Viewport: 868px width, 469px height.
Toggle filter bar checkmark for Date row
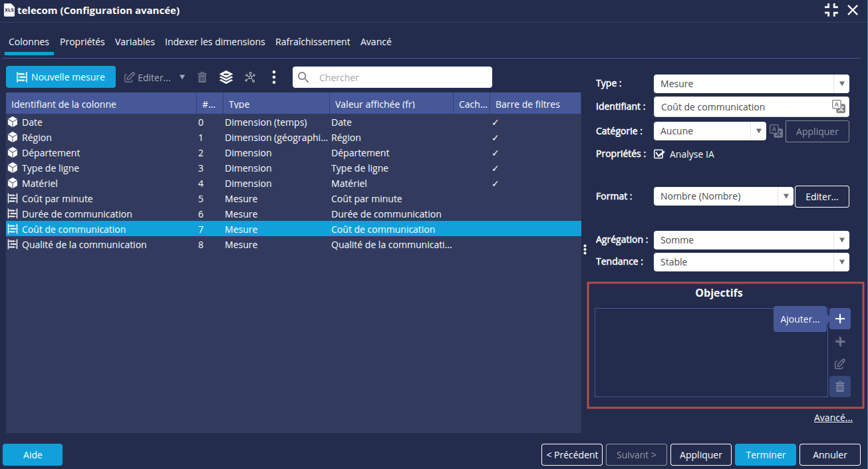495,123
